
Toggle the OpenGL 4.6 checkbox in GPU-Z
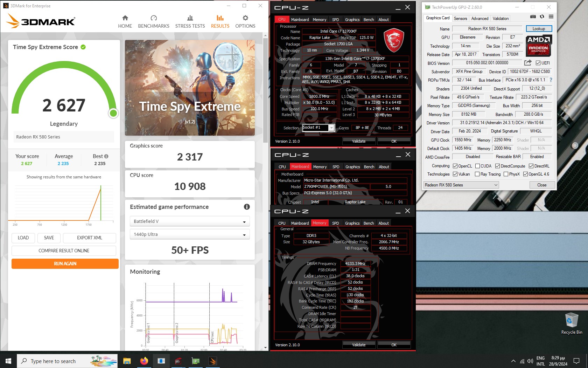tap(525, 174)
